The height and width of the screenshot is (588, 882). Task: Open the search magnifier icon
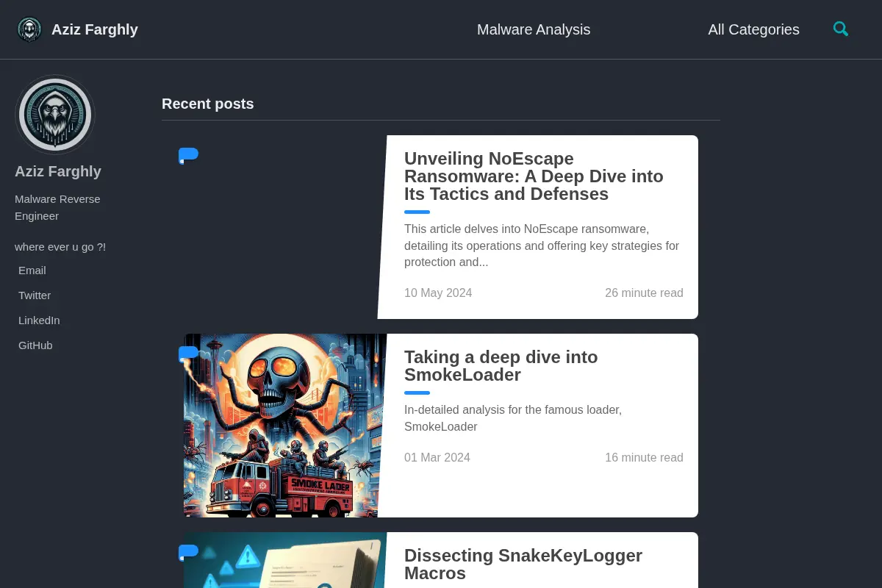coord(841,29)
